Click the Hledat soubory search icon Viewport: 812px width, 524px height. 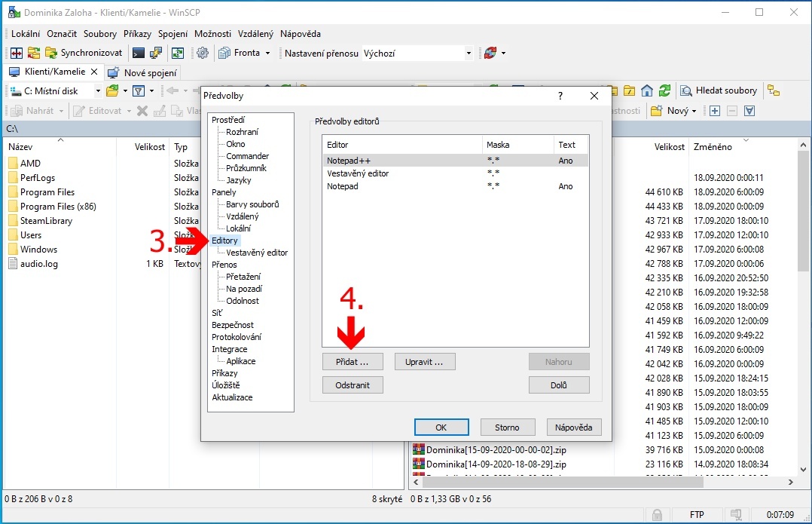tap(719, 90)
